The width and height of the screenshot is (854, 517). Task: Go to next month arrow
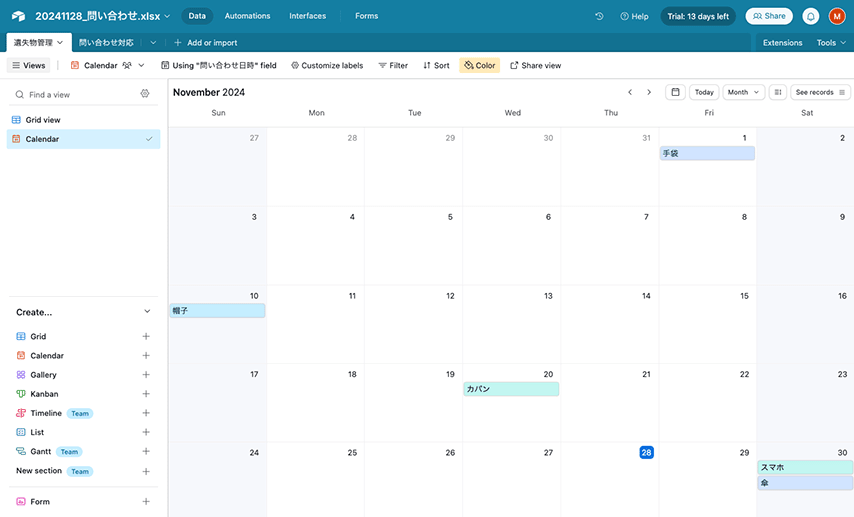(x=649, y=92)
